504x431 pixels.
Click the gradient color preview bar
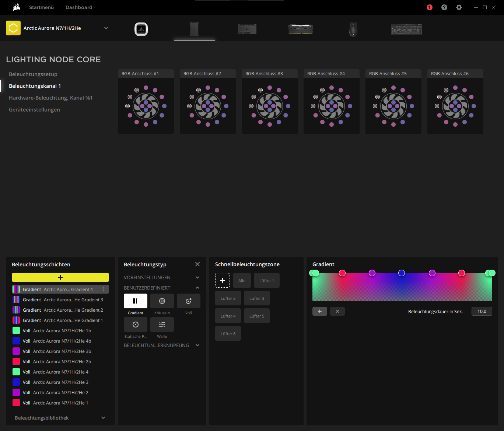click(x=402, y=287)
